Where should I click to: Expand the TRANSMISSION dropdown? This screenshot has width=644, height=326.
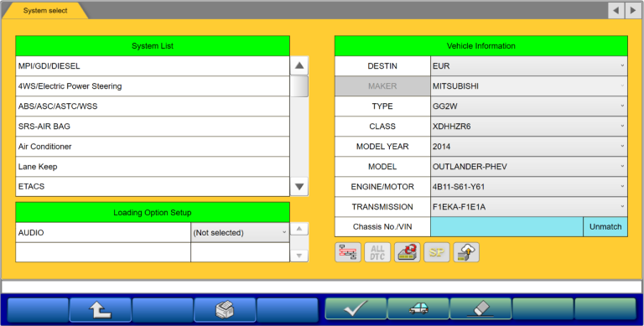click(x=529, y=206)
